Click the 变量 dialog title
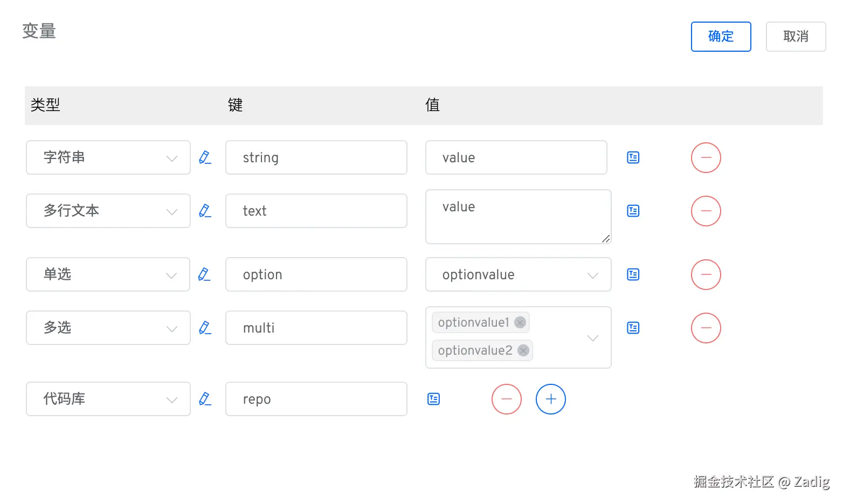The height and width of the screenshot is (504, 843). [x=39, y=31]
